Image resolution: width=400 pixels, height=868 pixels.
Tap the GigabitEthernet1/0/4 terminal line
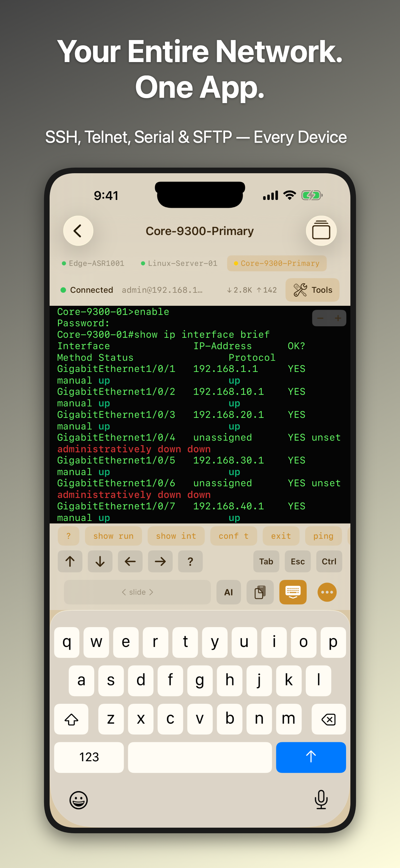click(199, 437)
